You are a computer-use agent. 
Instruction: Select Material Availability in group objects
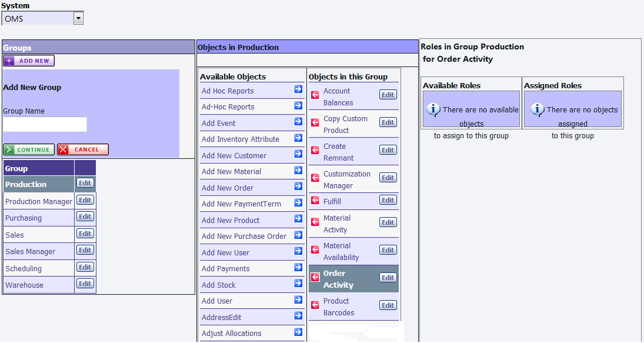[341, 251]
